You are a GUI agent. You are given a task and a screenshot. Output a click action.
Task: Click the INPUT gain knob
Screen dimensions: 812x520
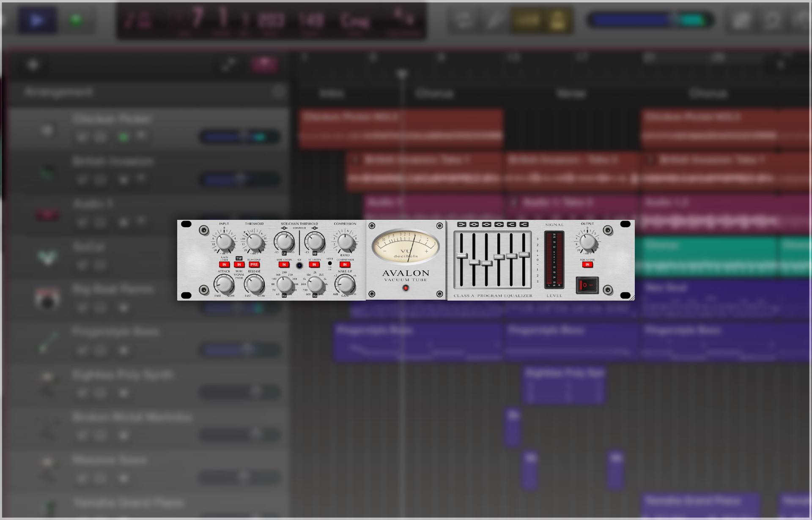224,242
